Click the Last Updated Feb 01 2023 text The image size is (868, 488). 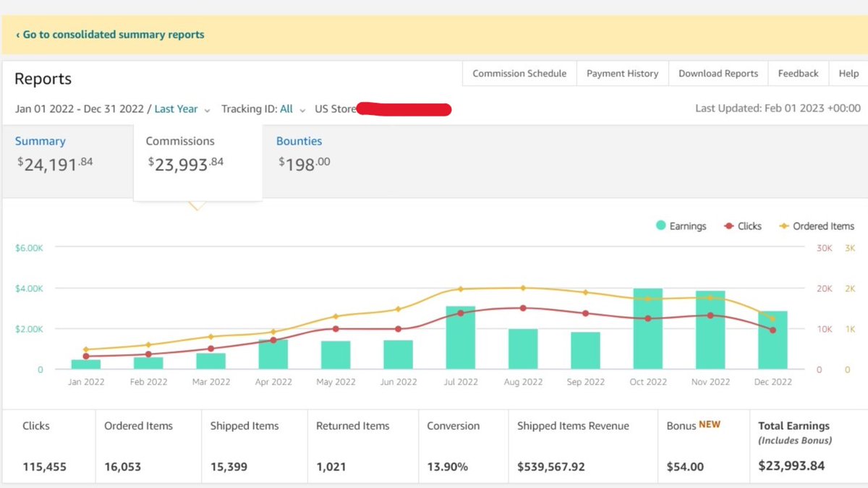click(778, 108)
